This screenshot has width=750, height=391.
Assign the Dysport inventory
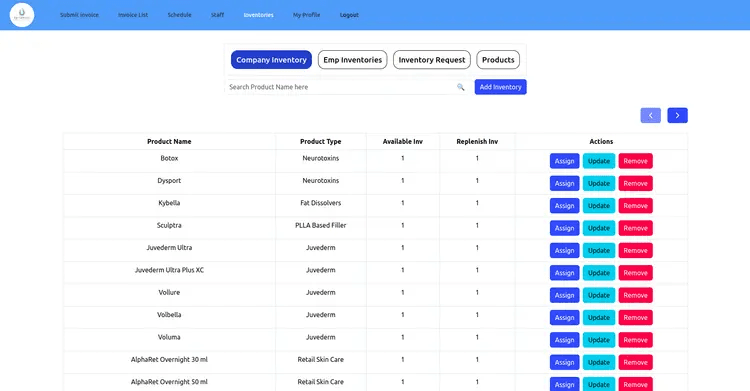point(564,183)
